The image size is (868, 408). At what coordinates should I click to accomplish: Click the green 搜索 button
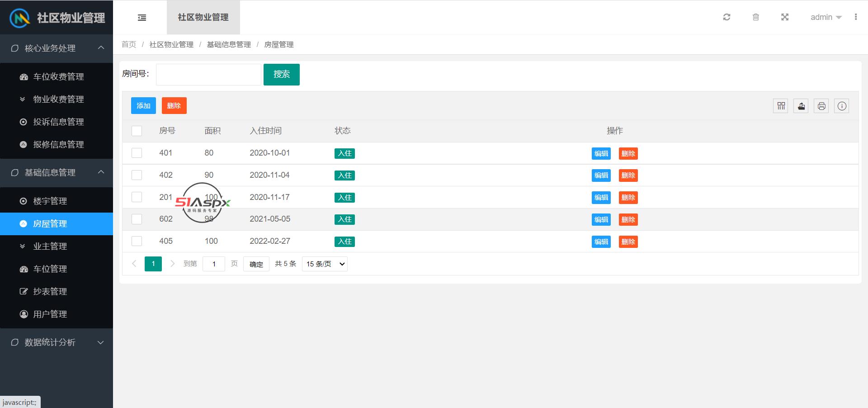281,74
